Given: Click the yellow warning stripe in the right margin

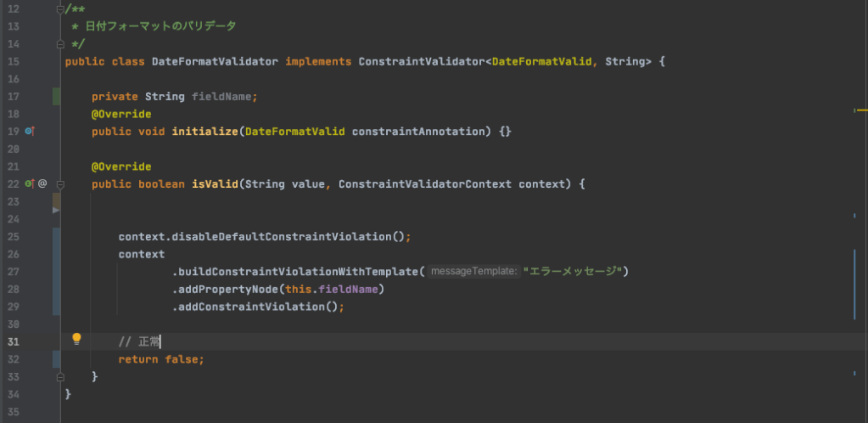Looking at the screenshot, I should click(x=861, y=110).
